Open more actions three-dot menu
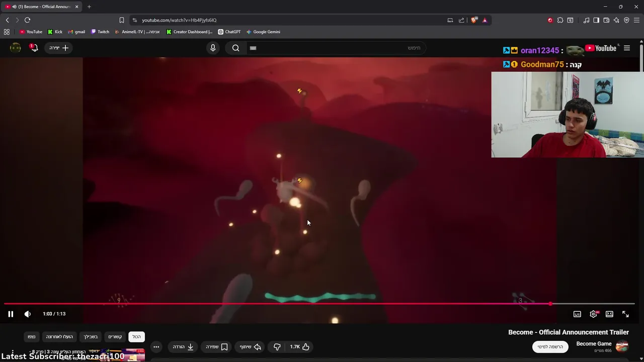The height and width of the screenshot is (362, 644). pyautogui.click(x=156, y=347)
